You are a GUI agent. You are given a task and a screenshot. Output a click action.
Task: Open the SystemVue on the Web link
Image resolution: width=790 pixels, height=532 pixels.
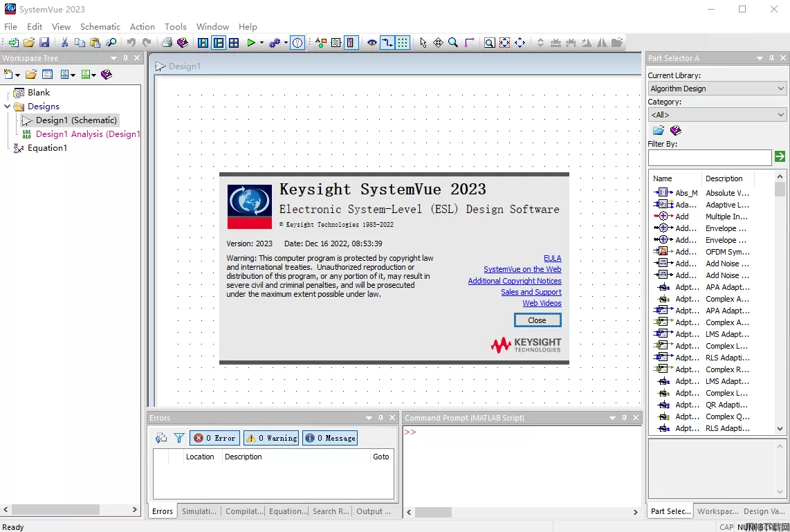[522, 269]
